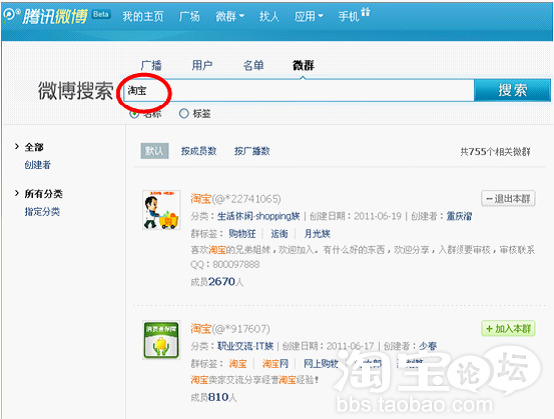Click the 逛街 group tag
554x419 pixels.
(x=279, y=234)
